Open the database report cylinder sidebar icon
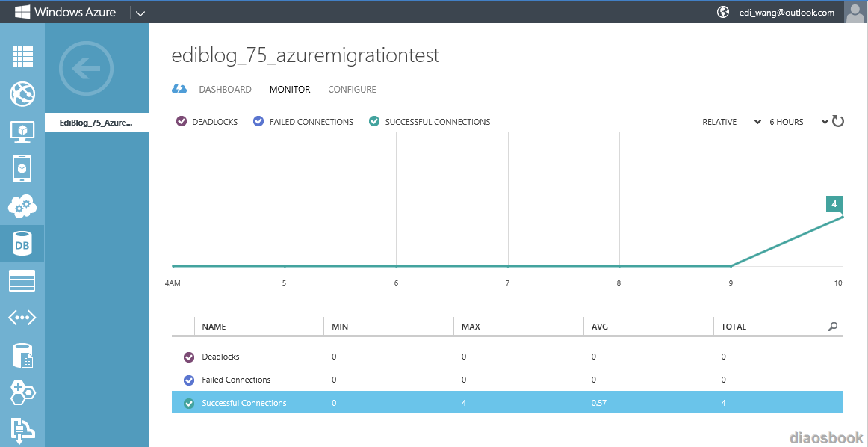Screen dimensions: 868x447 point(22,356)
